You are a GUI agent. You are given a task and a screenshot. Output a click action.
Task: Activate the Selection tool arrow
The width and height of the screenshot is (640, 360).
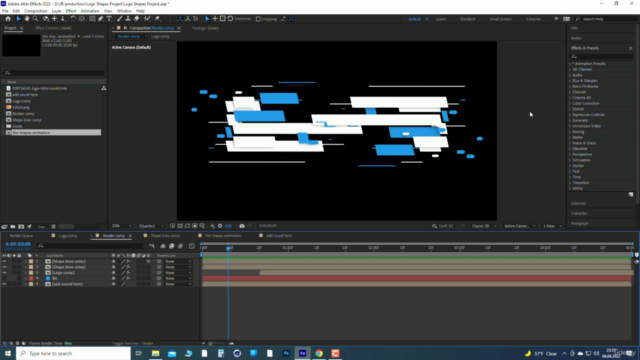click(18, 19)
